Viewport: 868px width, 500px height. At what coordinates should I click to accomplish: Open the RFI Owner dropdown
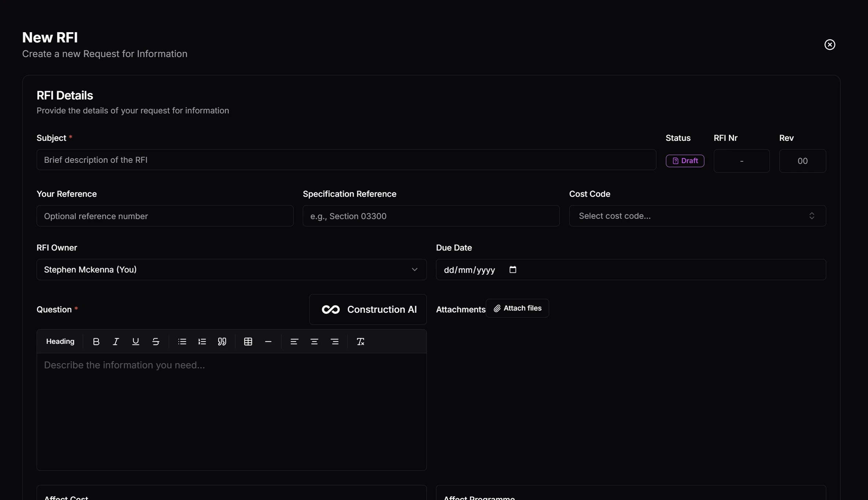coord(231,270)
